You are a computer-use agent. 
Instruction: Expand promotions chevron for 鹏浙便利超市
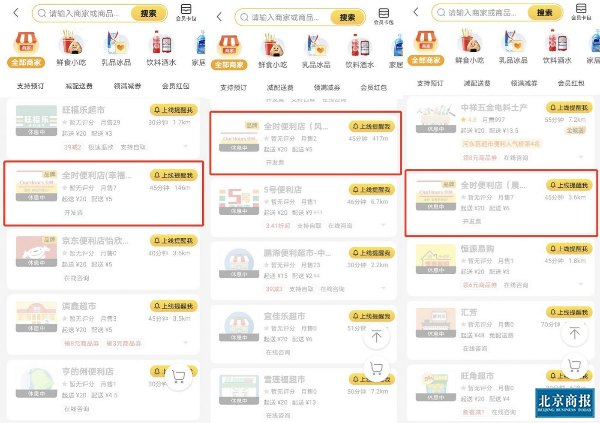tap(383, 288)
